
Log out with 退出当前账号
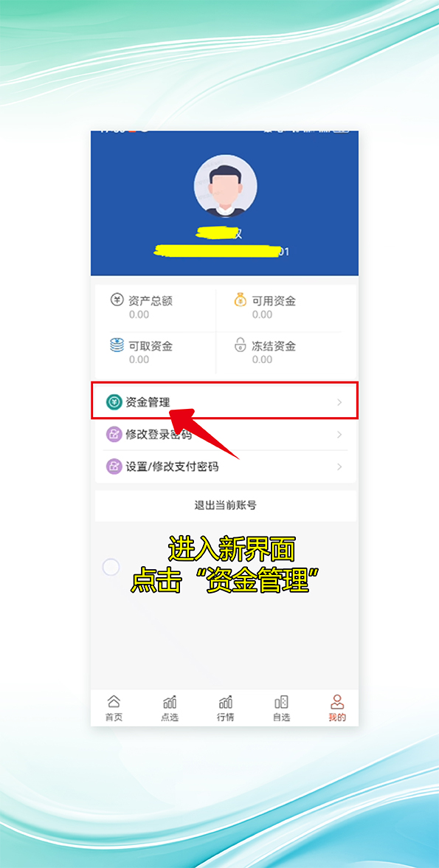coord(225,506)
